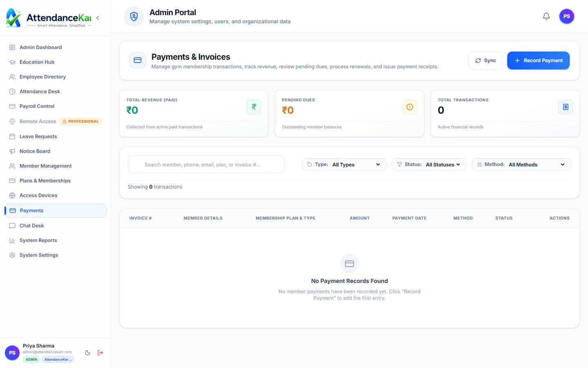Select Payments in the sidebar

56,211
